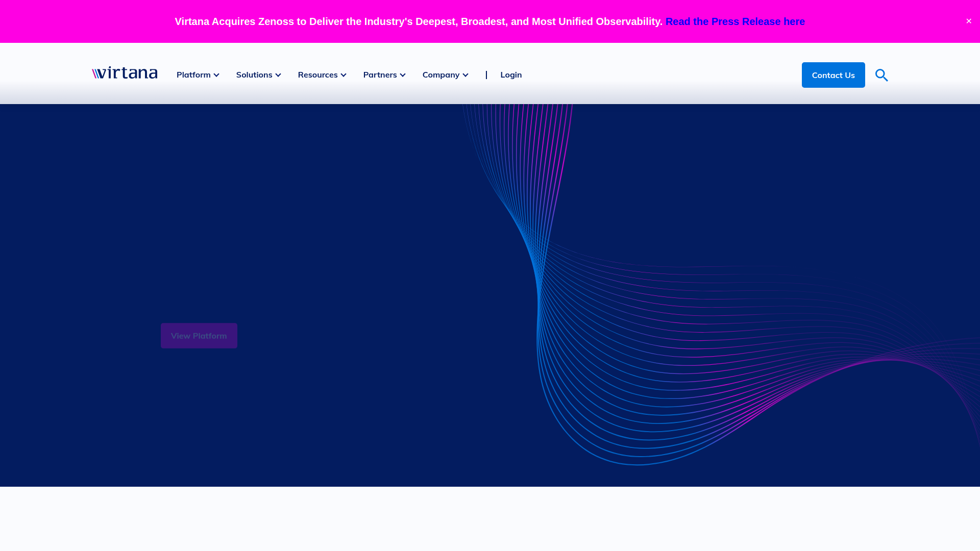Click the Contact Us button
Screen dimensions: 980x551
833,75
